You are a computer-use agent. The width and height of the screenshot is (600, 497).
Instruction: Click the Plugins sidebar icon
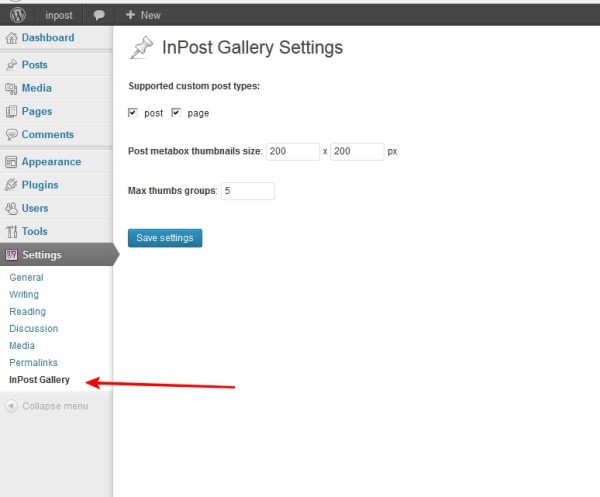point(12,185)
